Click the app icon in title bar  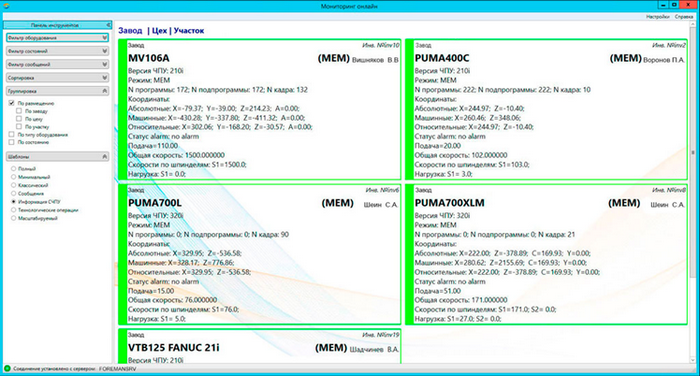[6, 6]
